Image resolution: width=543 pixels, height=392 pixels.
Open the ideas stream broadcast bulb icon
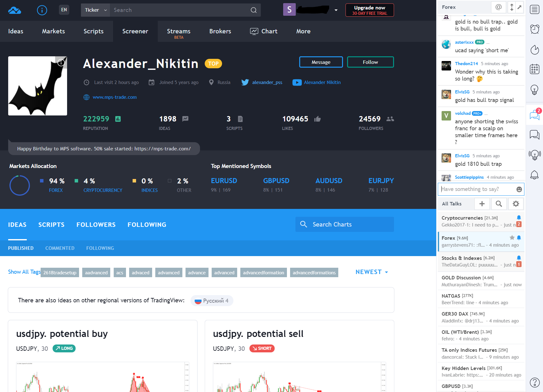tap(534, 155)
